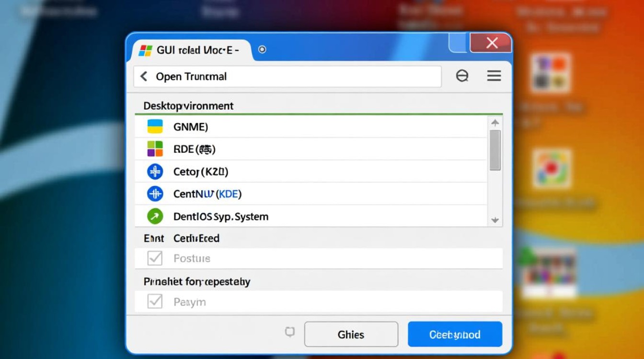Click the scroll up arrow of the list

[495, 123]
